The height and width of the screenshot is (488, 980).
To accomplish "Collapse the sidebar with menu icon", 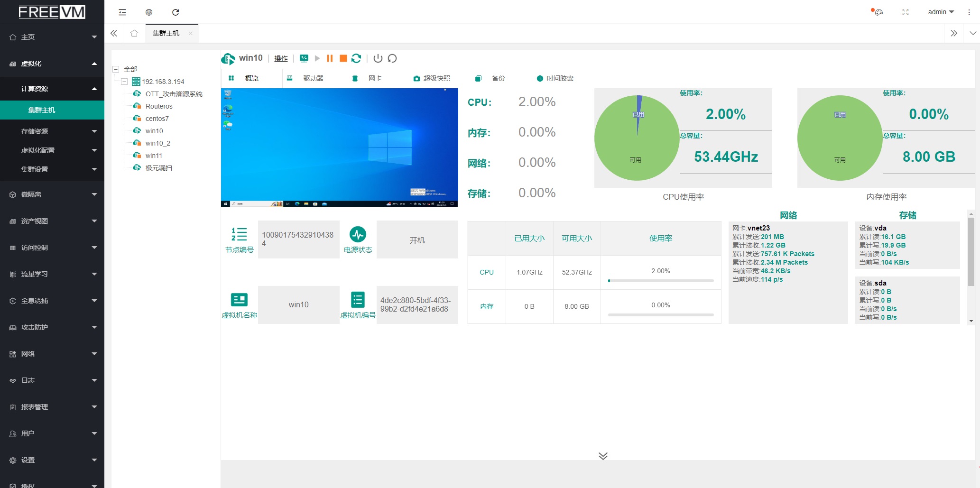I will [122, 12].
